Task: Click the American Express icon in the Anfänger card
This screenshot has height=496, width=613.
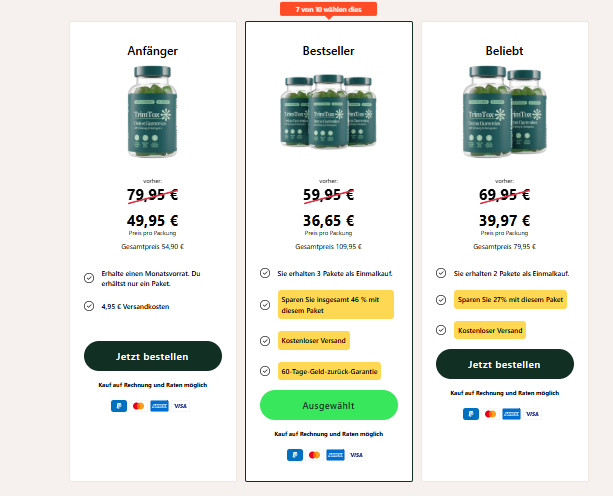Action: coord(160,406)
